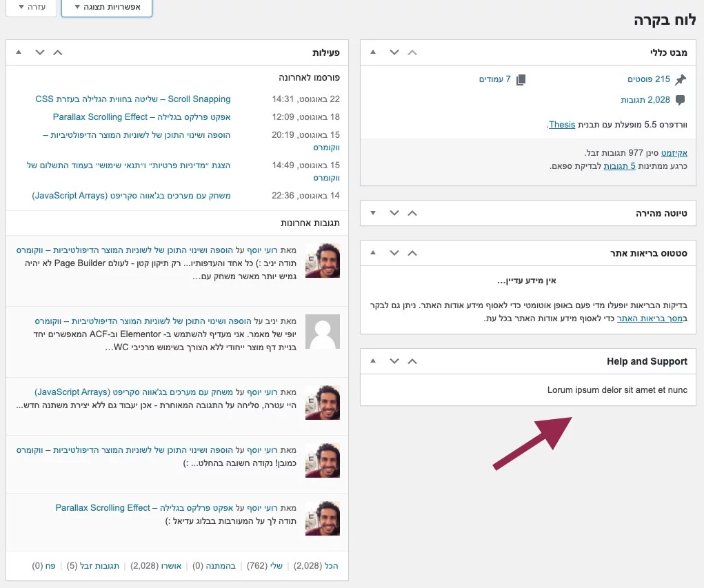Open the מסך בריאות האתר link

[650, 318]
